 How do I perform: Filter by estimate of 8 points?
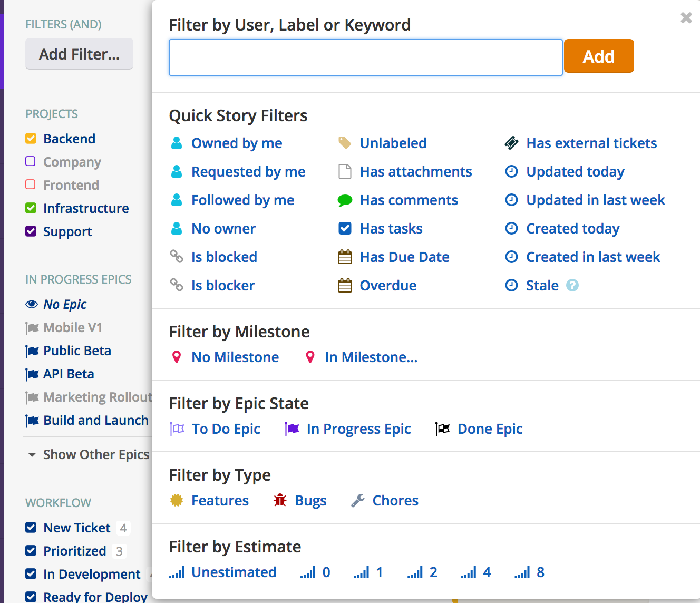pyautogui.click(x=529, y=572)
